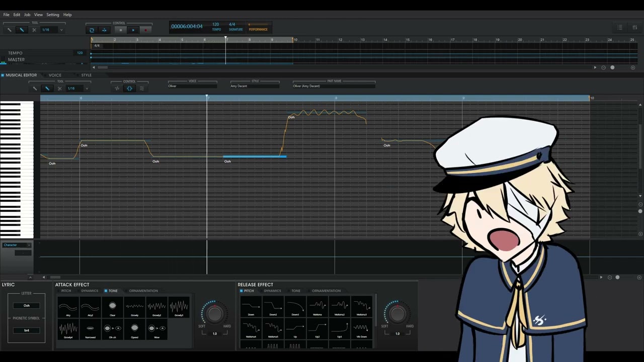
Task: Select the scissors tool in top toolbar
Action: click(34, 30)
